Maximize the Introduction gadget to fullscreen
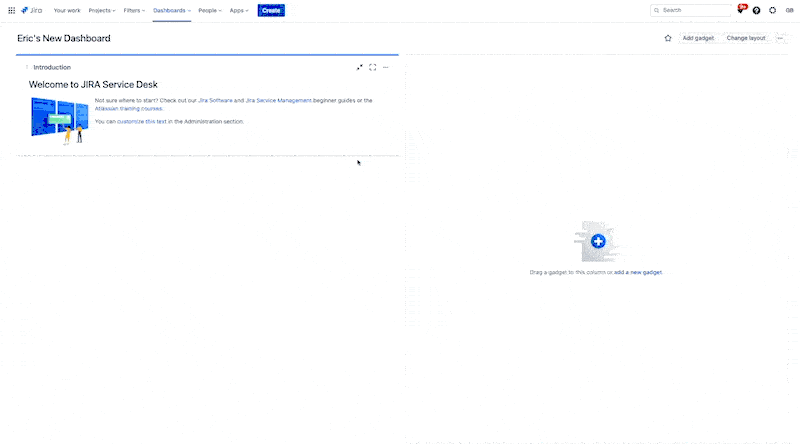The width and height of the screenshot is (800, 444). 373,67
